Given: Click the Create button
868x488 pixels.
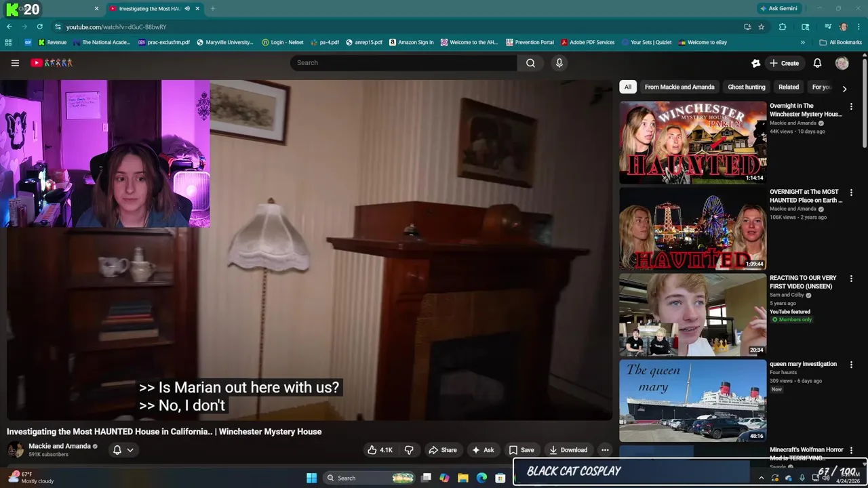Looking at the screenshot, I should (784, 63).
